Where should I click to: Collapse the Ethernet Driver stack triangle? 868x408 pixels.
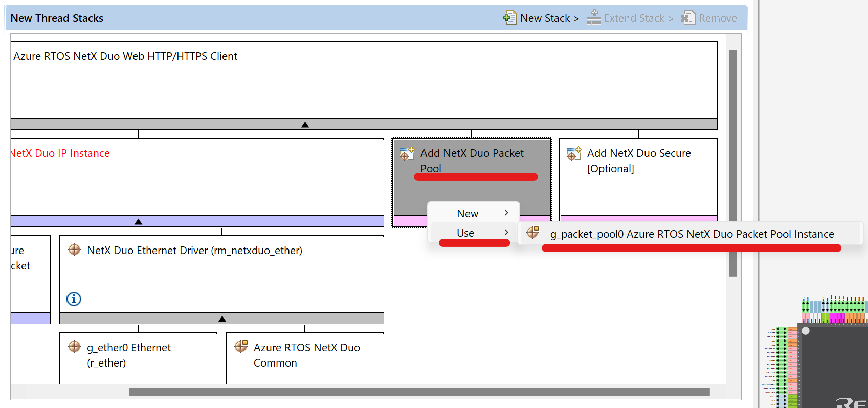[222, 319]
